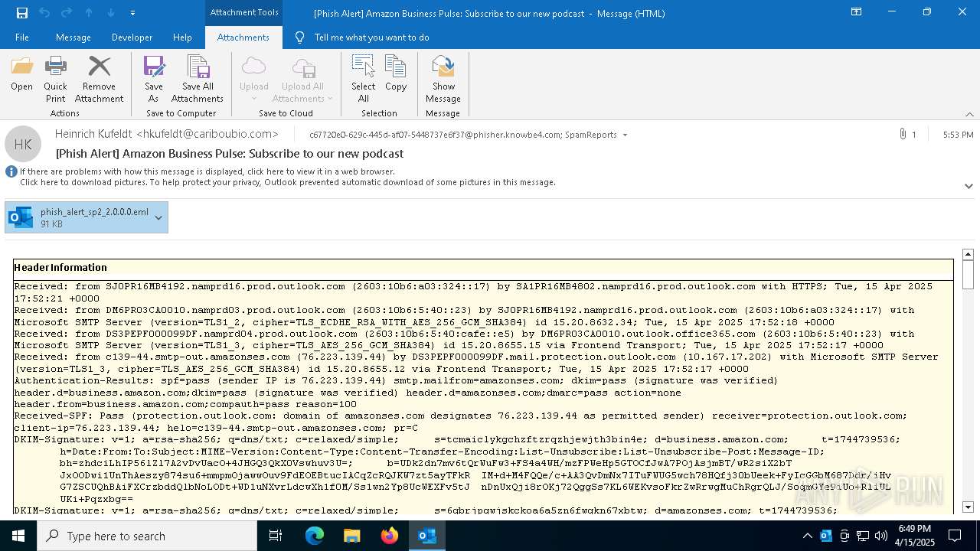The width and height of the screenshot is (980, 551).
Task: Copy the selected attachment
Action: point(396,73)
